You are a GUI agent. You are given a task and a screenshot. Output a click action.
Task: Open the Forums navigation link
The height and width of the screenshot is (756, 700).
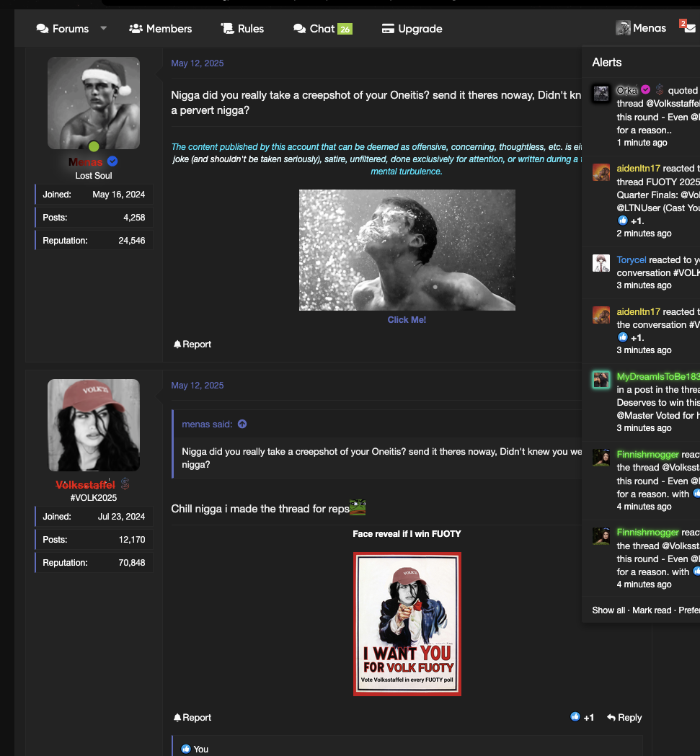63,29
